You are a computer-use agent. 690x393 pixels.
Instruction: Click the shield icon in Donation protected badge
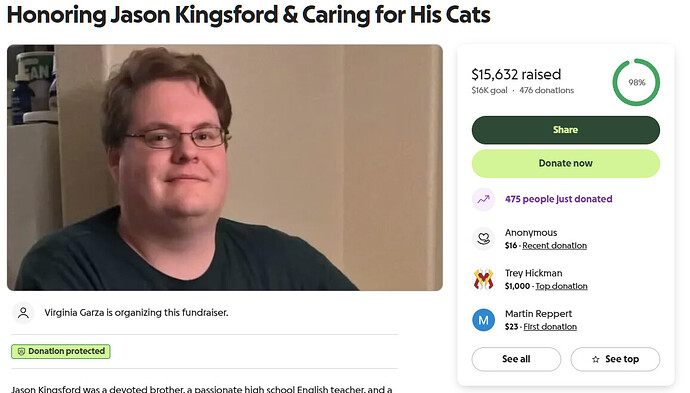click(21, 352)
